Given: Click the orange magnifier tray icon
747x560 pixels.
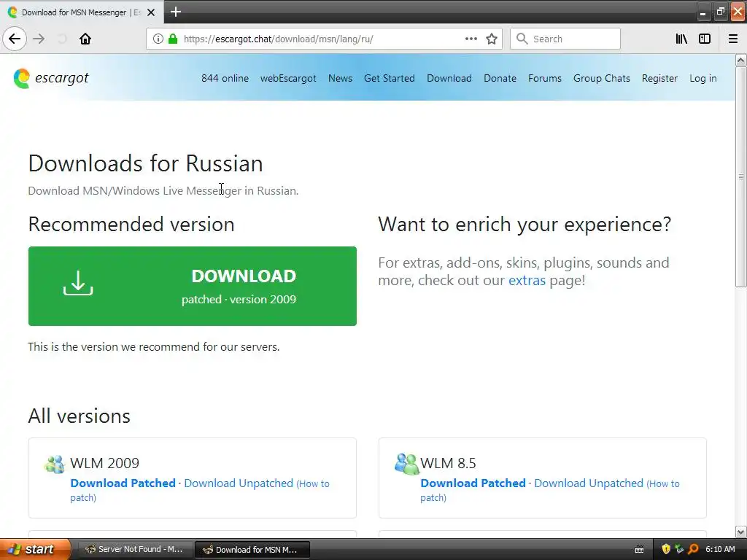Looking at the screenshot, I should point(693,549).
